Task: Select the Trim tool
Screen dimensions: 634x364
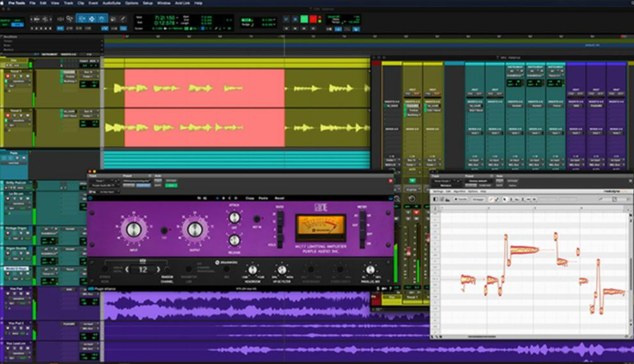Action: tap(82, 18)
